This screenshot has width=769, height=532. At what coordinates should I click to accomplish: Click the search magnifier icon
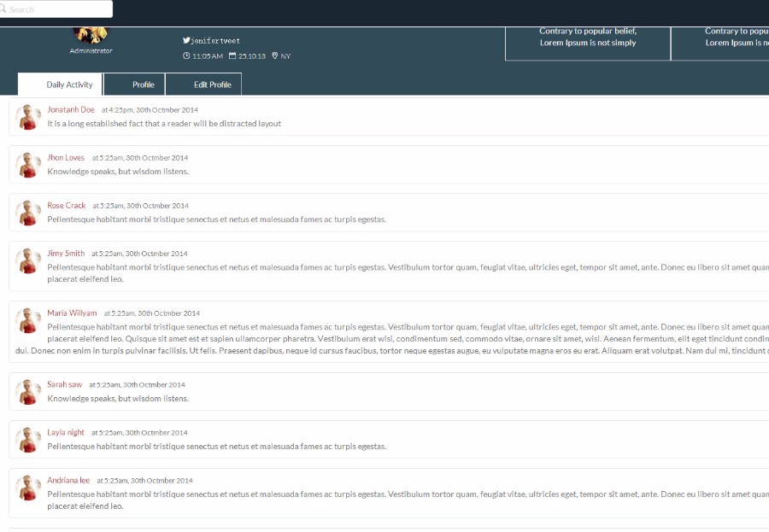pos(3,9)
